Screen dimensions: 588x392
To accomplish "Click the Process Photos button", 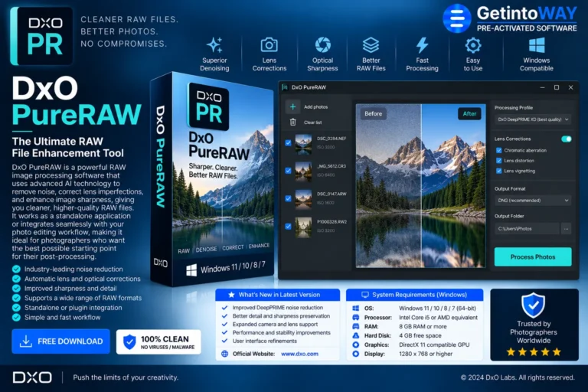I will click(533, 257).
